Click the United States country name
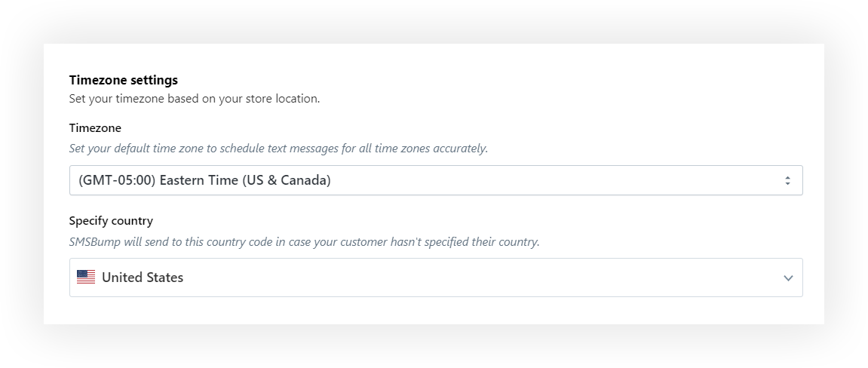 click(x=143, y=278)
